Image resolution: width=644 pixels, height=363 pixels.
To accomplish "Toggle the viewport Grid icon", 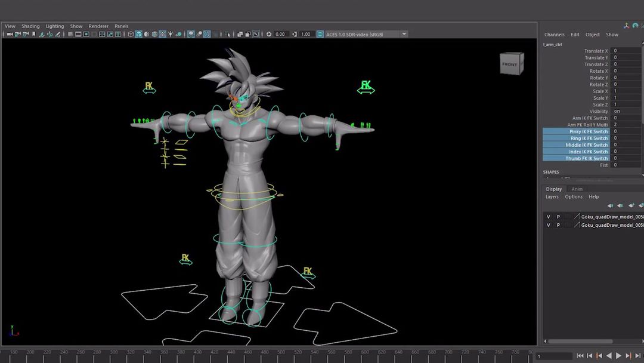I will [x=70, y=34].
